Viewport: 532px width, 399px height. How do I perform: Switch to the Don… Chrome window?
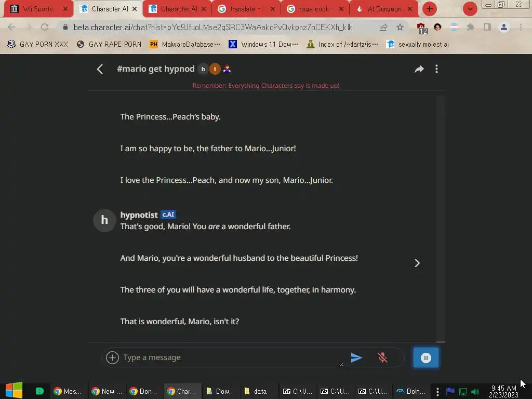(x=144, y=391)
